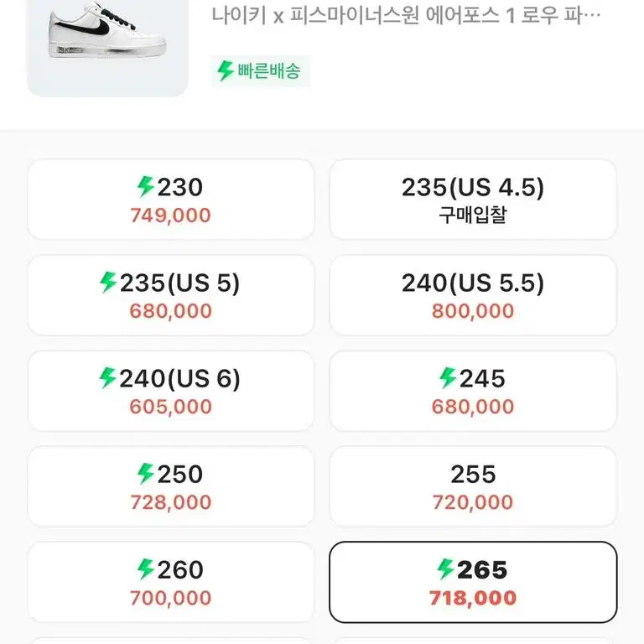This screenshot has width=644, height=644.
Task: Click lightning icon beside size 245
Action: pos(448,378)
